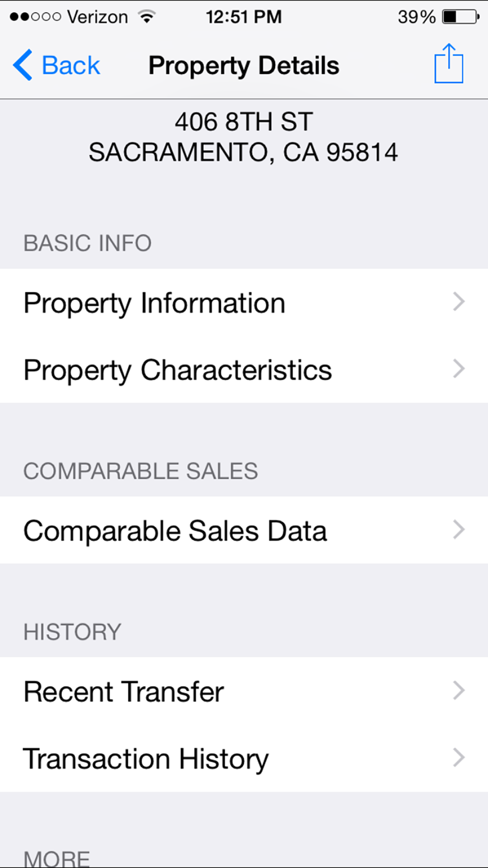Tap the Verizon carrier label
Viewport: 488px width, 868px height.
[98, 17]
